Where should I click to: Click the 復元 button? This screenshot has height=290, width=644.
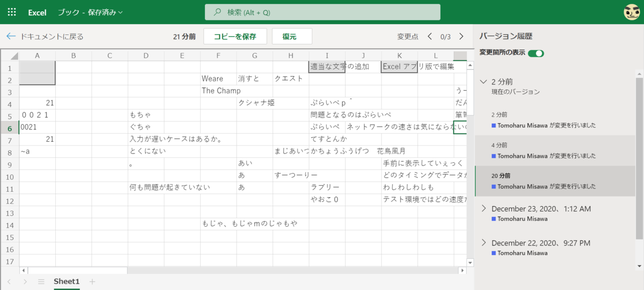[292, 37]
